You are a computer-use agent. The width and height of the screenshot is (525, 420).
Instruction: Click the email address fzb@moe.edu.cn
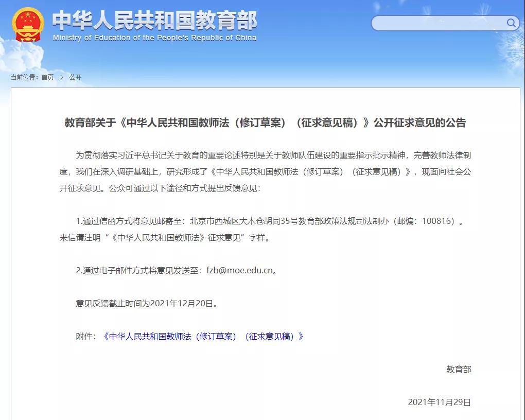pos(240,270)
